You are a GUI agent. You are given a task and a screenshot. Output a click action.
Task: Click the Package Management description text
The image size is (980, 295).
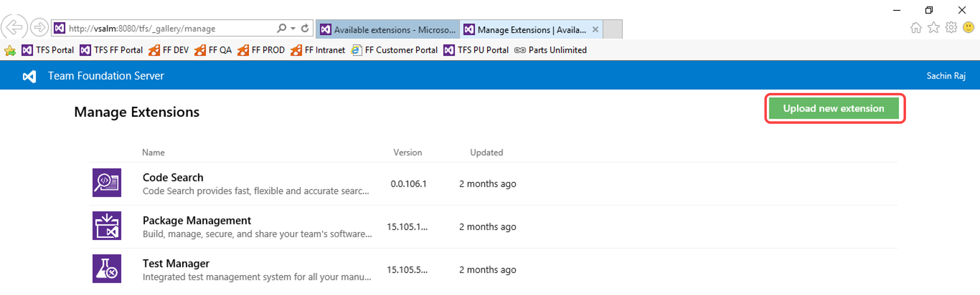point(257,234)
